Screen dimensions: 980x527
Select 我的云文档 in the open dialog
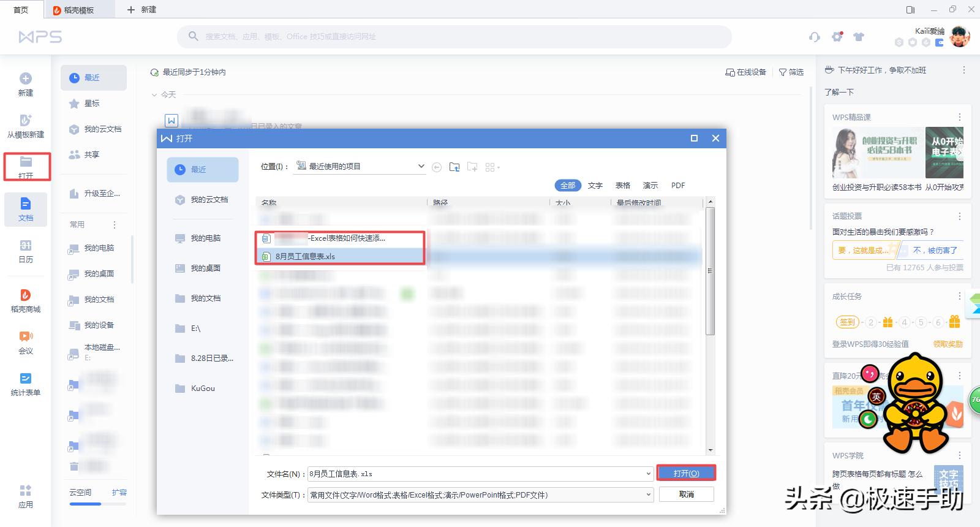click(203, 200)
